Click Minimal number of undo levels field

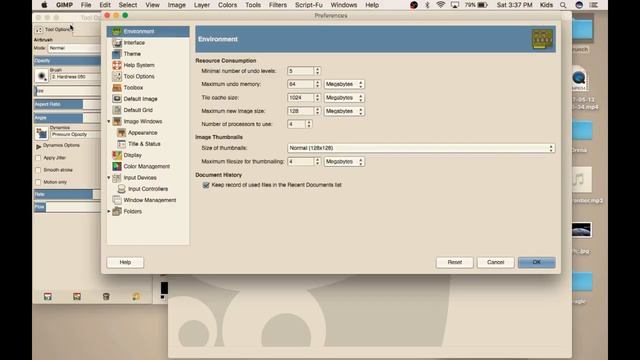(x=301, y=71)
